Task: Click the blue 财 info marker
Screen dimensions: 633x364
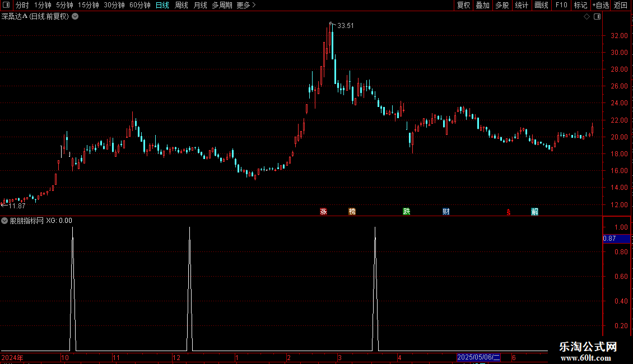Action: coord(446,212)
